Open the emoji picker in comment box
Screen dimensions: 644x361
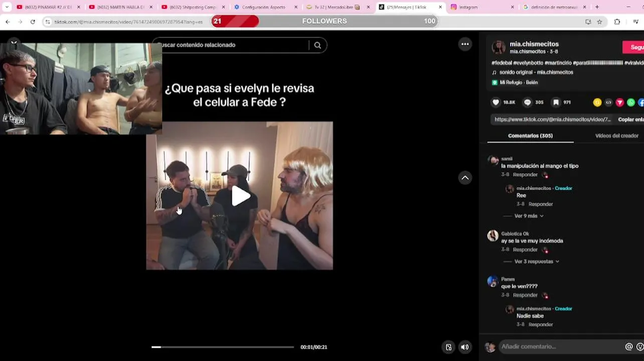[x=640, y=346]
